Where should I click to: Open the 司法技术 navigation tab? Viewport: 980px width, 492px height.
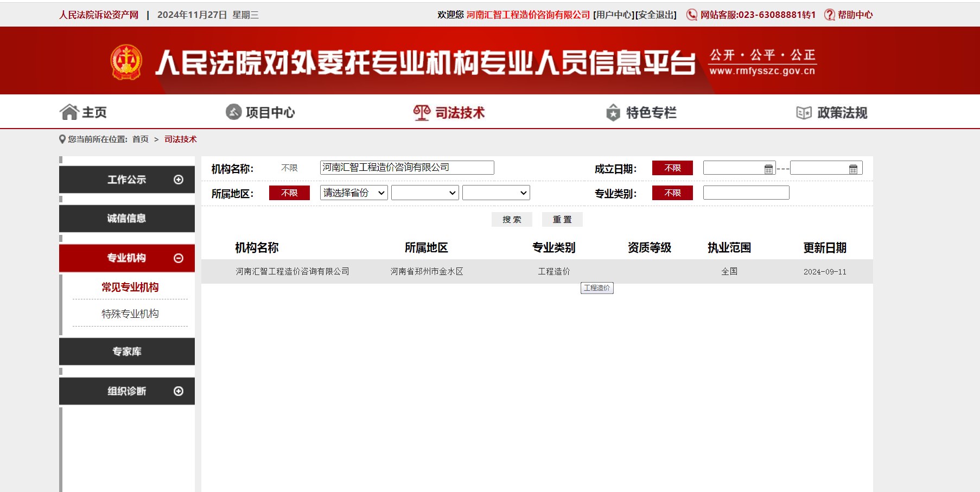coord(449,112)
